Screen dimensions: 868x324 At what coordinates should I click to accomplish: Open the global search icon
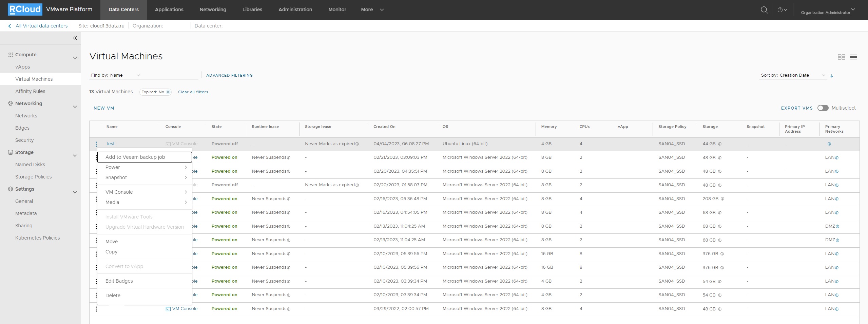click(x=764, y=10)
